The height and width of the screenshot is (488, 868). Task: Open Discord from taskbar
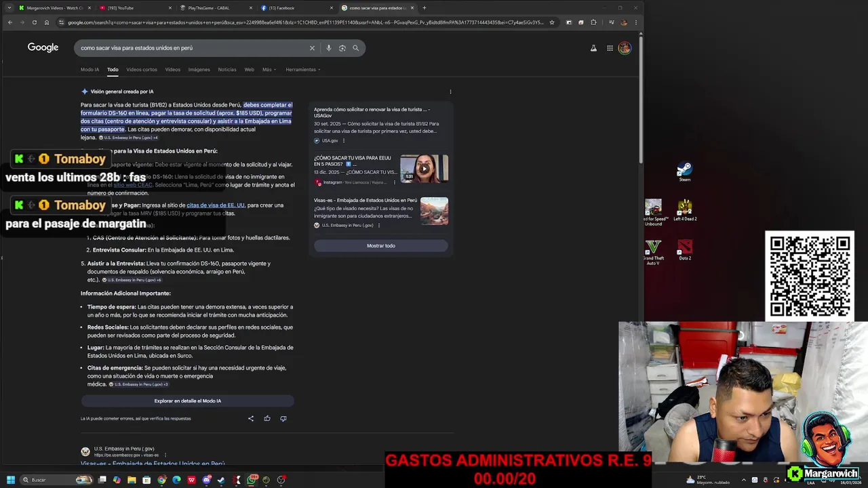point(207,480)
